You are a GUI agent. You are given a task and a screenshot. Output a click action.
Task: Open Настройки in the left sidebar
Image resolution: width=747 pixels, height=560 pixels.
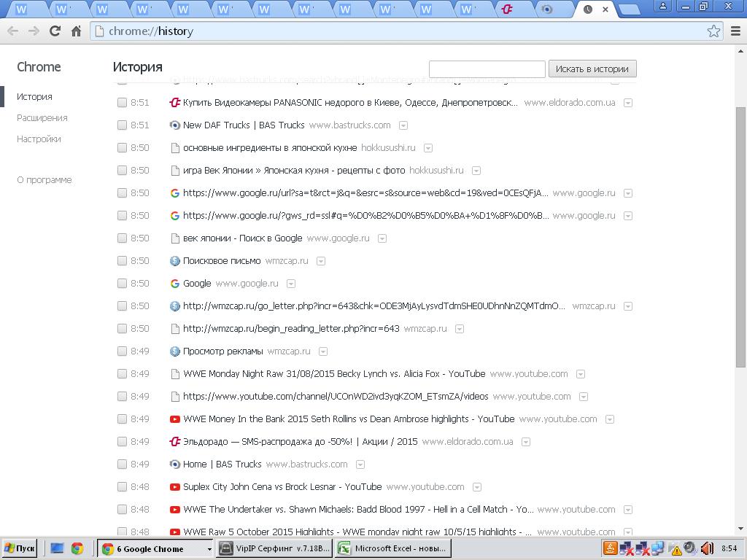[39, 139]
